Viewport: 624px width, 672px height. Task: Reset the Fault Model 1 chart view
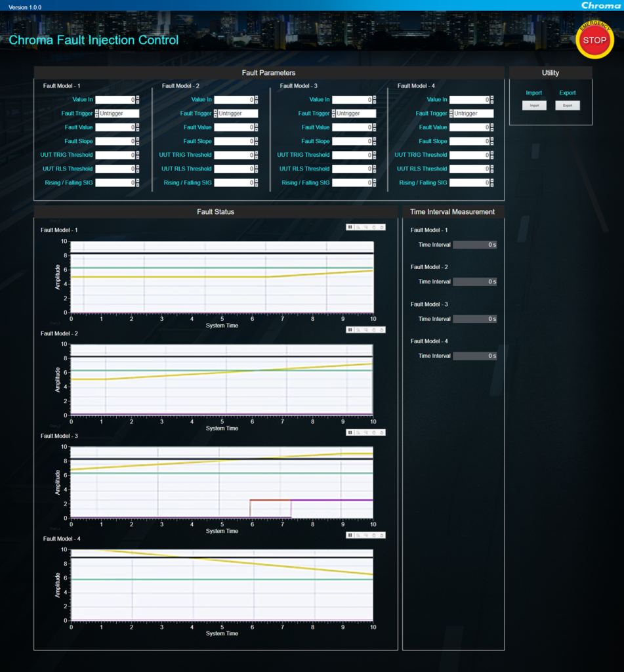[x=382, y=227]
